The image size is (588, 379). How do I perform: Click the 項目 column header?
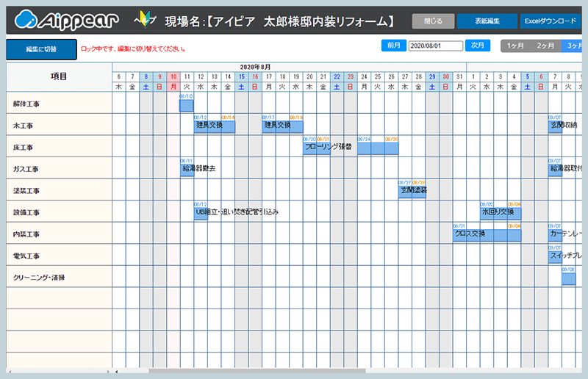click(59, 76)
